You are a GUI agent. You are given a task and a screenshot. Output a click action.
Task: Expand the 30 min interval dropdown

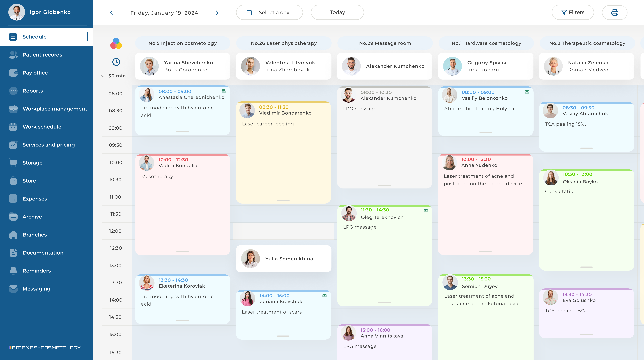tap(114, 76)
